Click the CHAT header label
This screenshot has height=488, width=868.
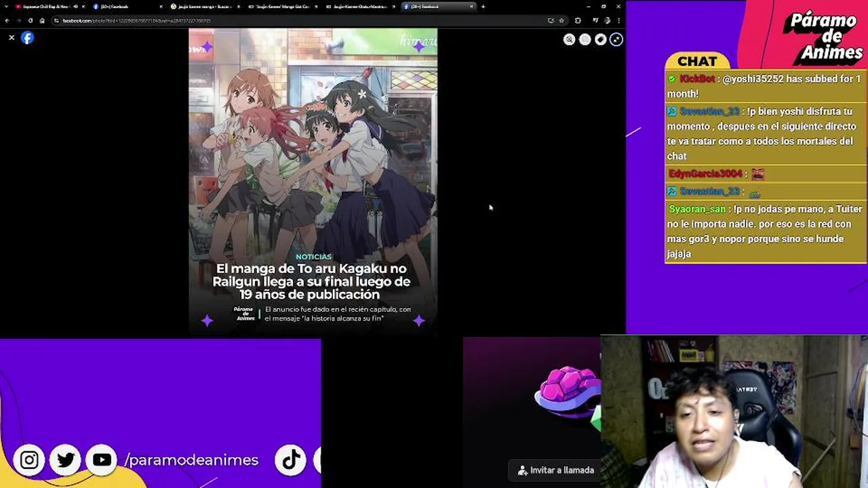(x=697, y=62)
